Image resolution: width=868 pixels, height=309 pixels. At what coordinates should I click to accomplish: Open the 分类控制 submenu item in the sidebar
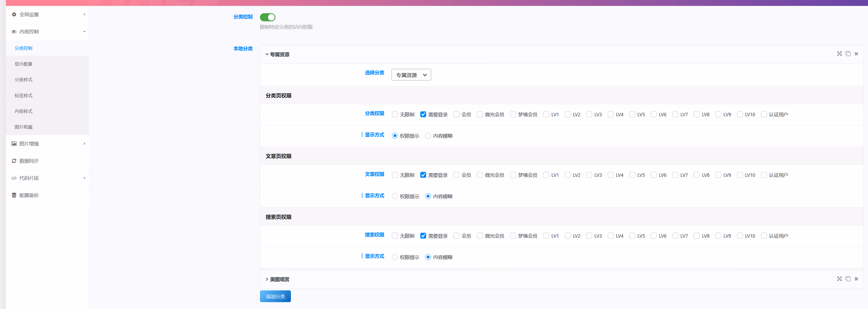tap(47, 48)
